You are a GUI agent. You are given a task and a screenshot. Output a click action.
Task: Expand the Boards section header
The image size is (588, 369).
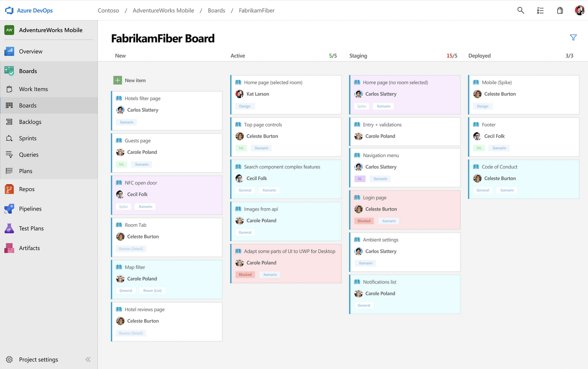pos(28,71)
